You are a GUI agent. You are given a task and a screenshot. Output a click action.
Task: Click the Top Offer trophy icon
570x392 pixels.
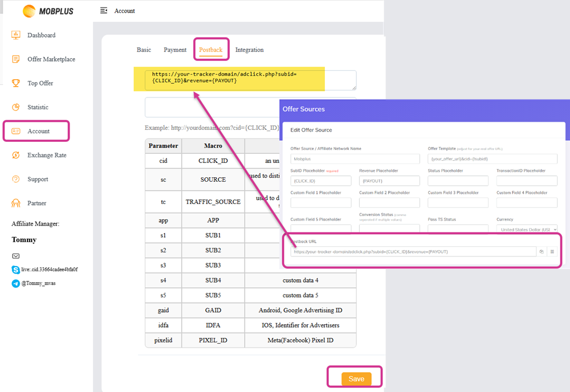pos(17,83)
